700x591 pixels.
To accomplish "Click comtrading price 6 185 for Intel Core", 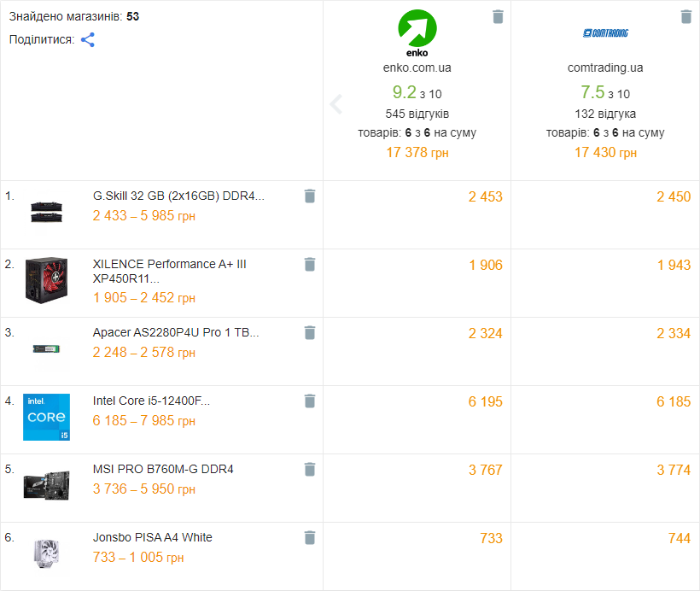I will pos(674,402).
